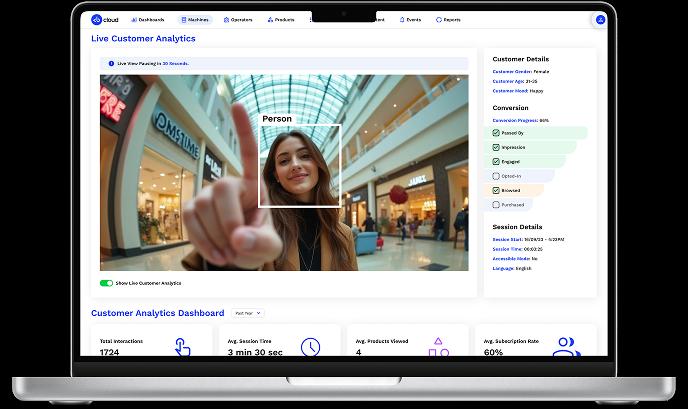
Task: Switch to the Dashboards tab
Action: click(147, 20)
